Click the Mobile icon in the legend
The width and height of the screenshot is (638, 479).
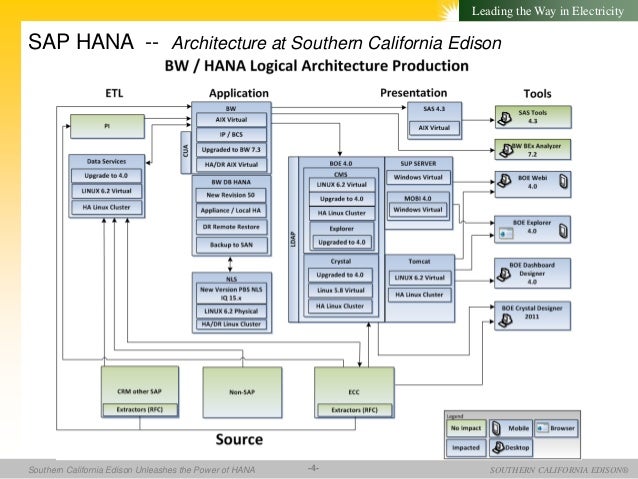tap(496, 428)
